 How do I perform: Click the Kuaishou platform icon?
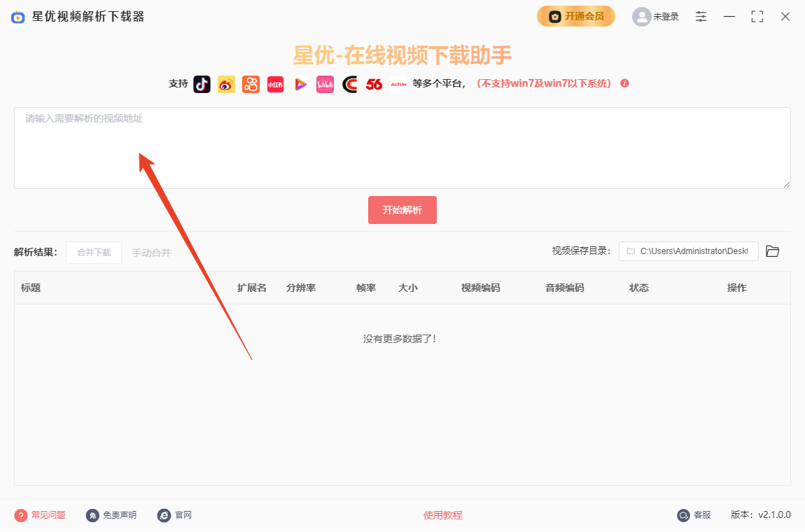pos(251,84)
